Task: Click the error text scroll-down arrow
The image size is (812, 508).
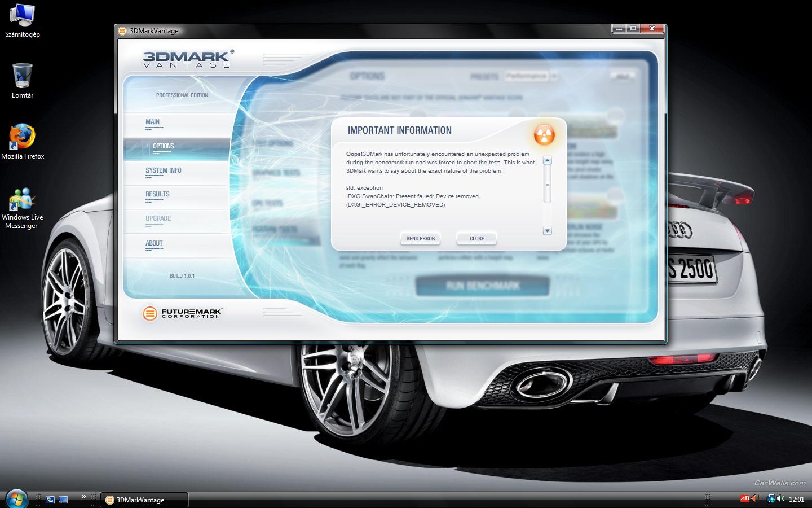Action: 547,231
